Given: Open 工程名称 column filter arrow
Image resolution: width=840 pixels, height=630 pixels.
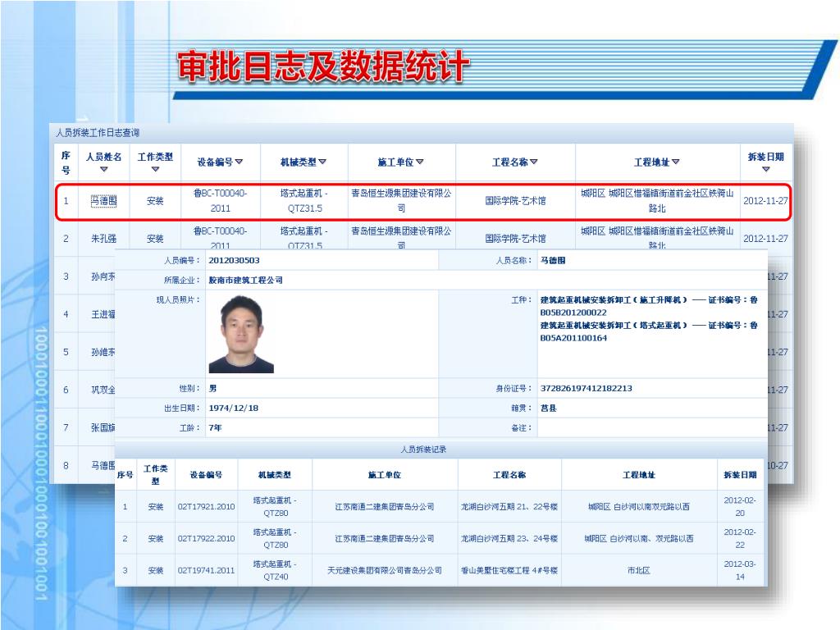Looking at the screenshot, I should [x=533, y=162].
